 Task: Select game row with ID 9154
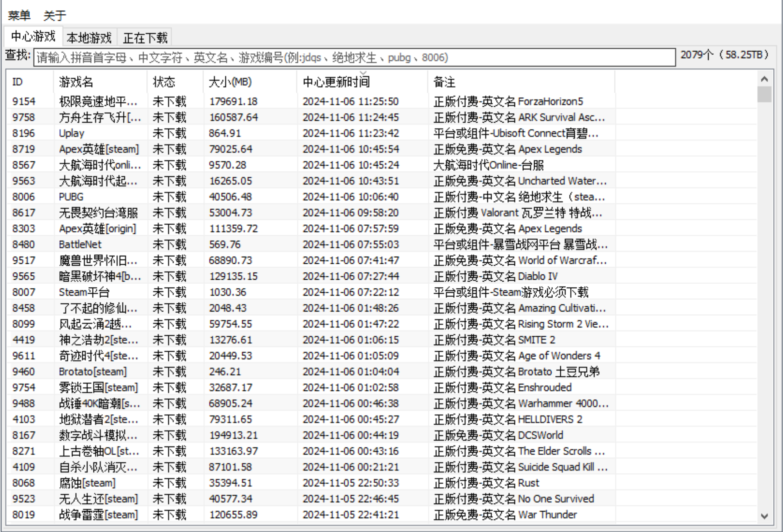point(382,101)
